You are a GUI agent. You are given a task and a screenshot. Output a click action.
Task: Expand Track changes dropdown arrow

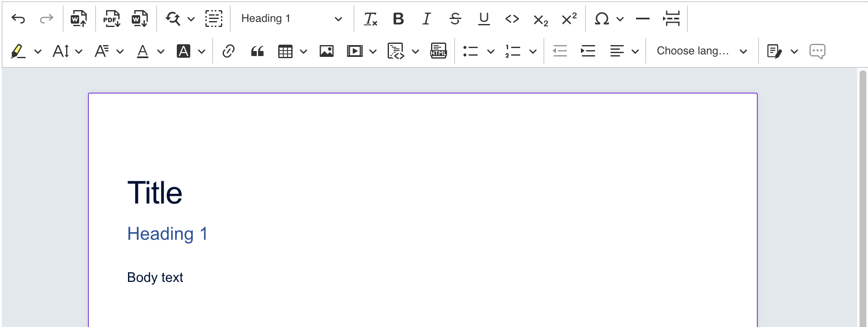click(x=794, y=51)
